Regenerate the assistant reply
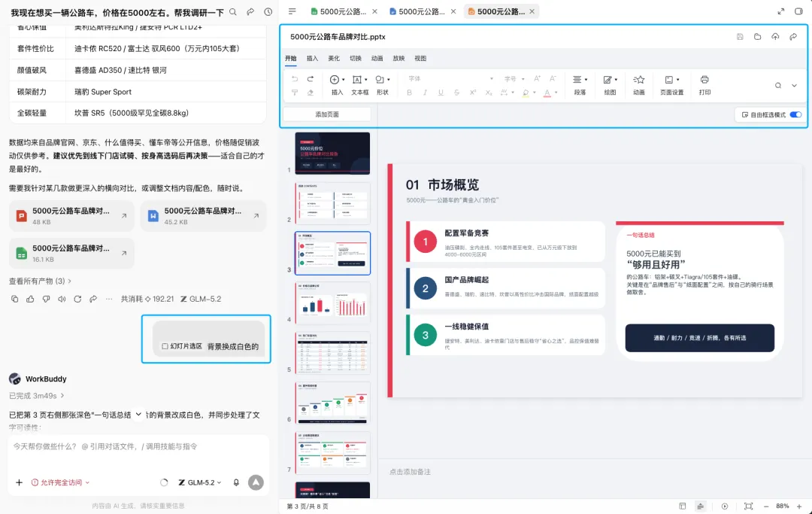Viewport: 812px width, 514px height. [x=77, y=299]
